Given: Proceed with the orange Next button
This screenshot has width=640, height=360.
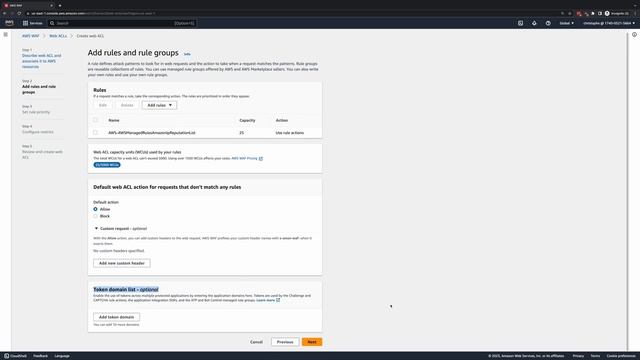Looking at the screenshot, I should [312, 342].
